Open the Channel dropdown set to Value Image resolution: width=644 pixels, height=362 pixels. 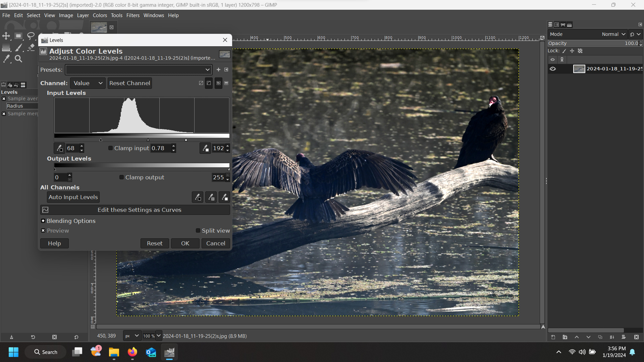coord(88,83)
